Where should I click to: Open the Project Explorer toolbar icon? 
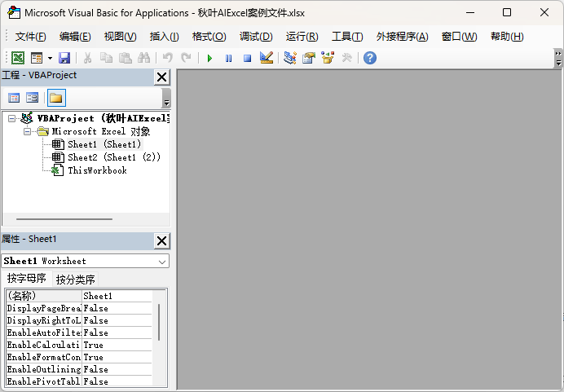point(290,58)
